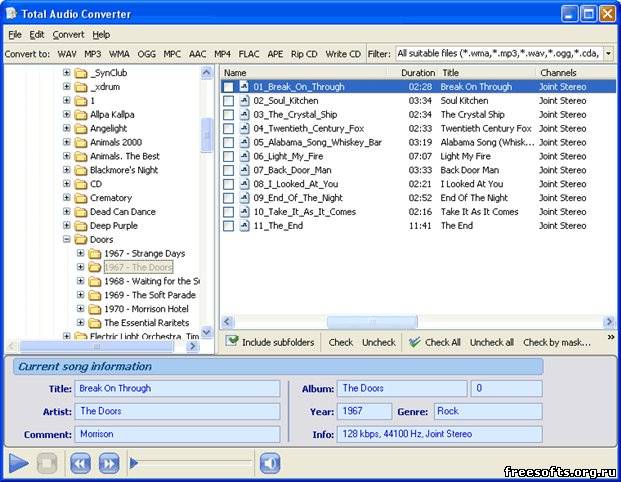Click into the Title field

click(177, 389)
